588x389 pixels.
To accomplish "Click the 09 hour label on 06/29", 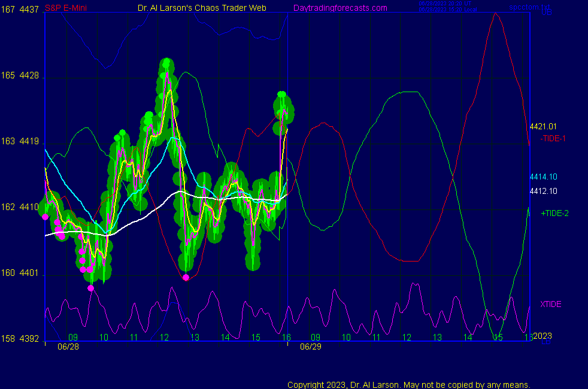I will point(316,338).
